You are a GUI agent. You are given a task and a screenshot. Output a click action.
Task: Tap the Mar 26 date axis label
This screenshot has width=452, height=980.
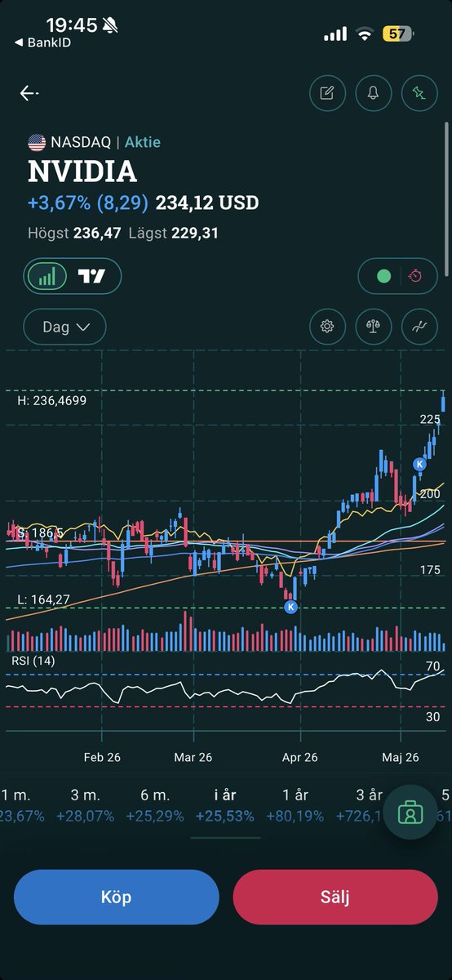click(x=193, y=757)
